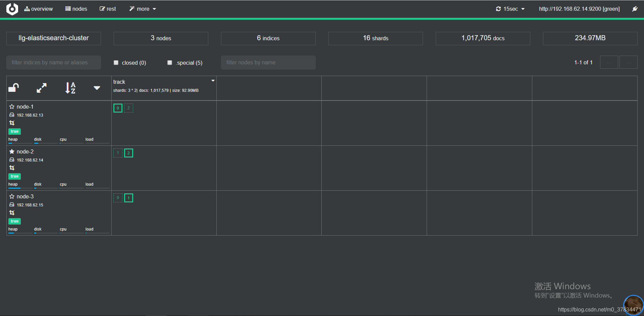Open the rest page

click(108, 9)
